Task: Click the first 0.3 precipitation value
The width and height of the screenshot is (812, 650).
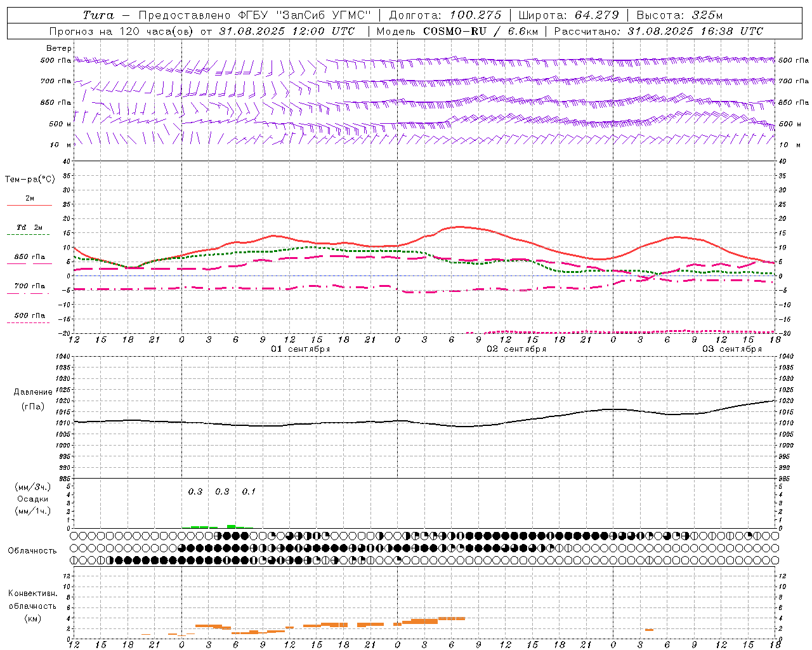Action: click(195, 491)
